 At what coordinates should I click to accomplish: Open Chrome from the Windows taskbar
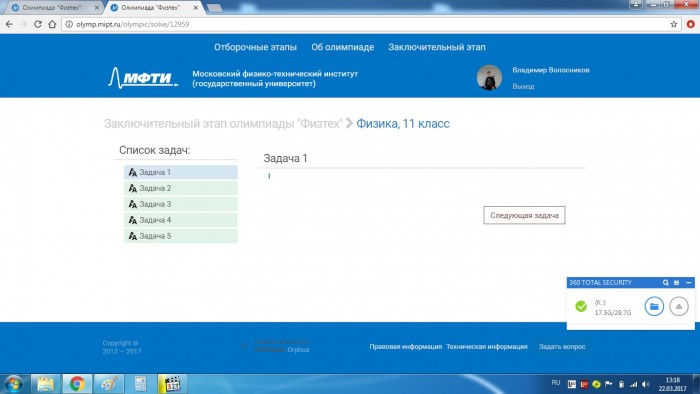point(77,384)
